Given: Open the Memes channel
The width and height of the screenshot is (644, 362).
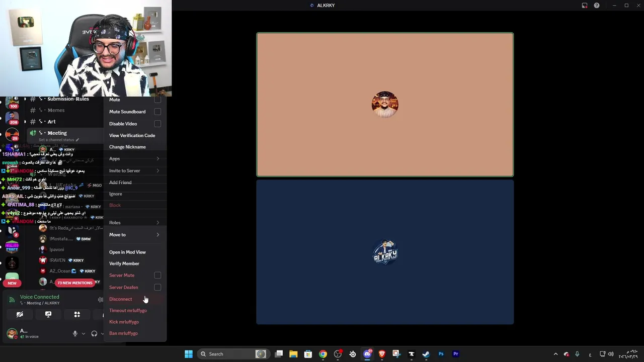Looking at the screenshot, I should pos(56,110).
